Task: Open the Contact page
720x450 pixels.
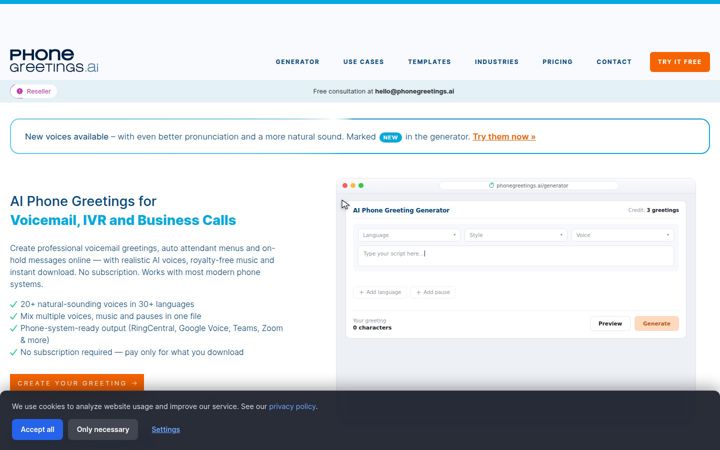Action: [x=614, y=62]
